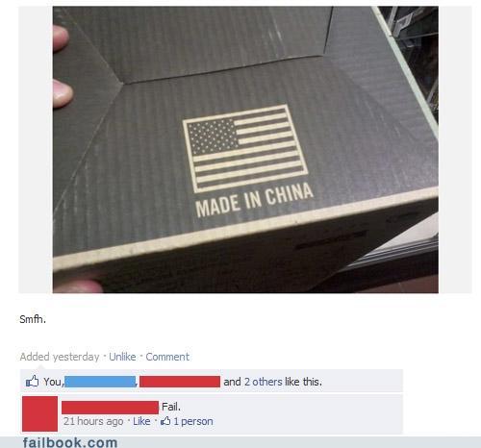Click the Added yesterday timestamp

click(x=60, y=357)
